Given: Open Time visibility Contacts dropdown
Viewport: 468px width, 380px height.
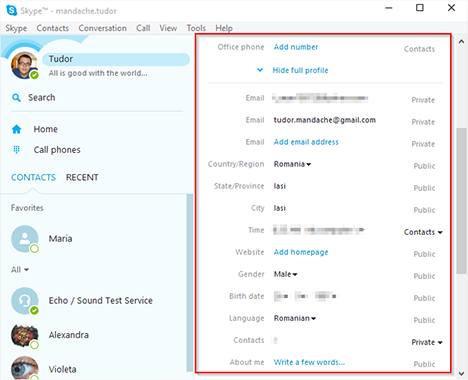Looking at the screenshot, I should pyautogui.click(x=423, y=232).
